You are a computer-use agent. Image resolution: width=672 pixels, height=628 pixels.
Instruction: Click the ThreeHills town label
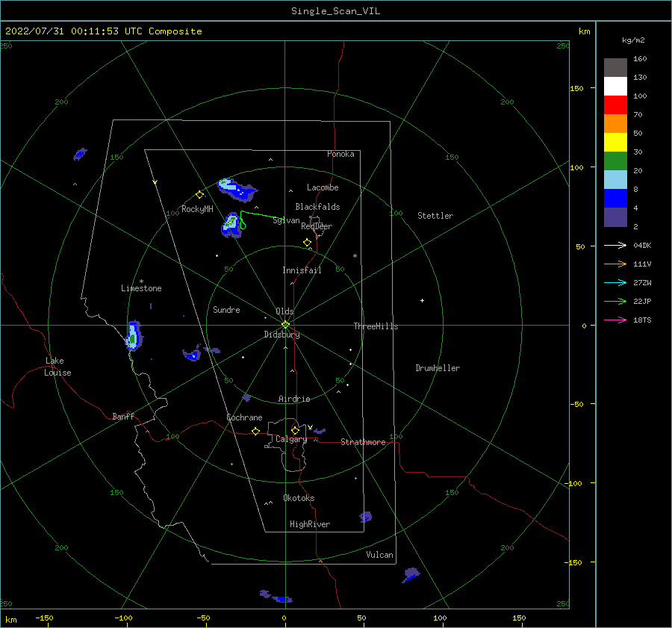(x=376, y=326)
